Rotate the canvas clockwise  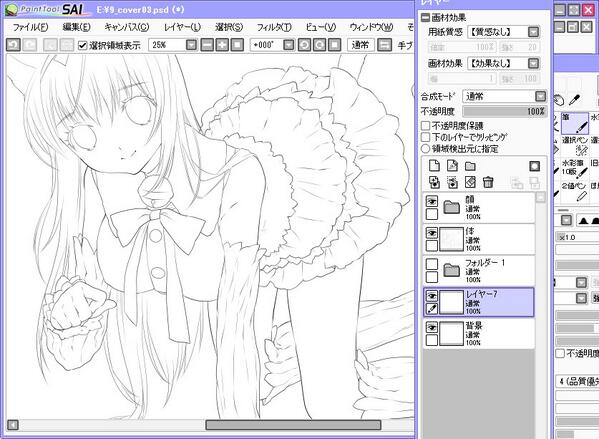pyautogui.click(x=319, y=45)
